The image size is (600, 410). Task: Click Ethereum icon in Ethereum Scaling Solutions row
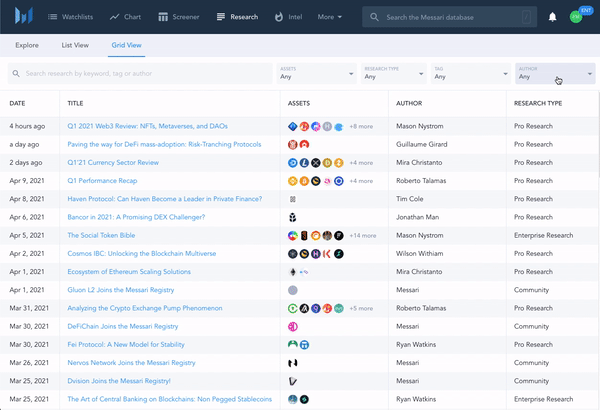point(293,272)
